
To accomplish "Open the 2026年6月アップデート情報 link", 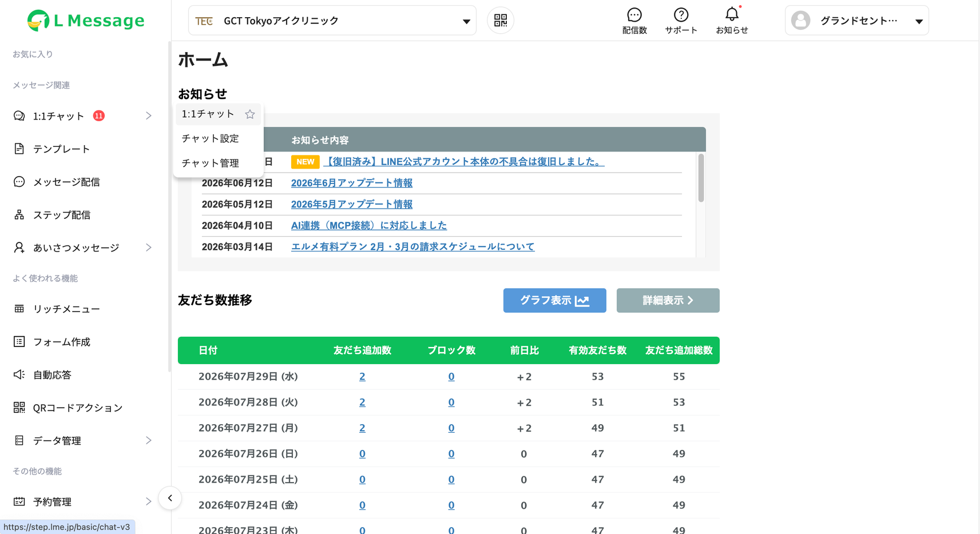I will tap(352, 183).
